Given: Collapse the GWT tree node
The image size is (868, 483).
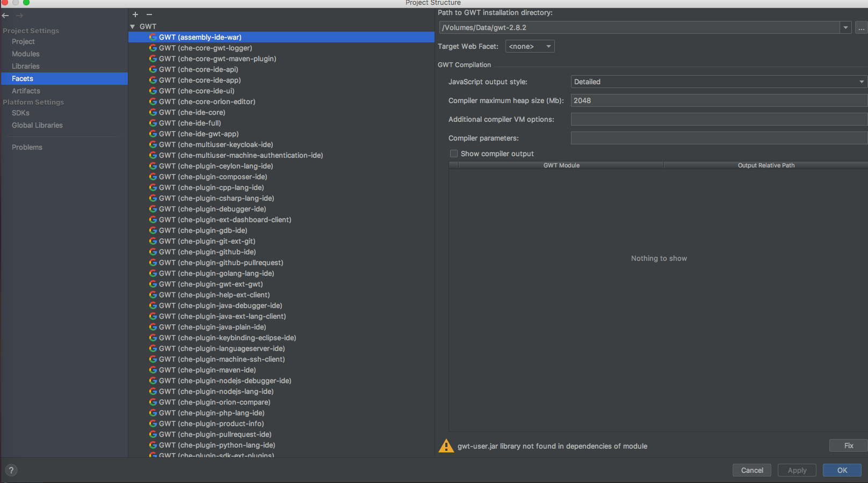Looking at the screenshot, I should tap(133, 26).
